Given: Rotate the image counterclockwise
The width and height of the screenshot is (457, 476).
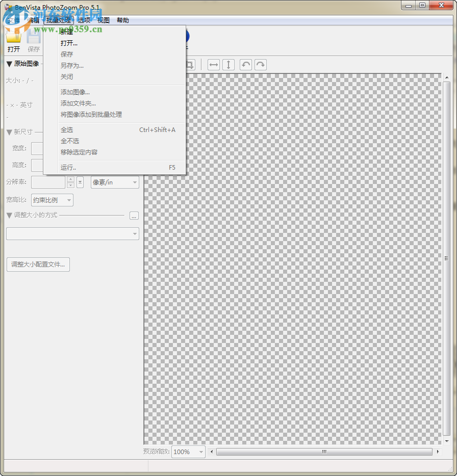Looking at the screenshot, I should point(245,65).
